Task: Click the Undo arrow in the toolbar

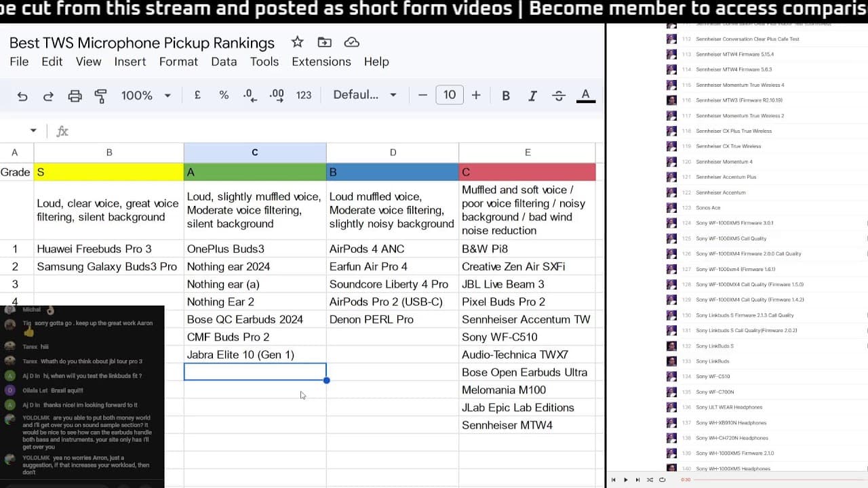Action: pos(22,96)
